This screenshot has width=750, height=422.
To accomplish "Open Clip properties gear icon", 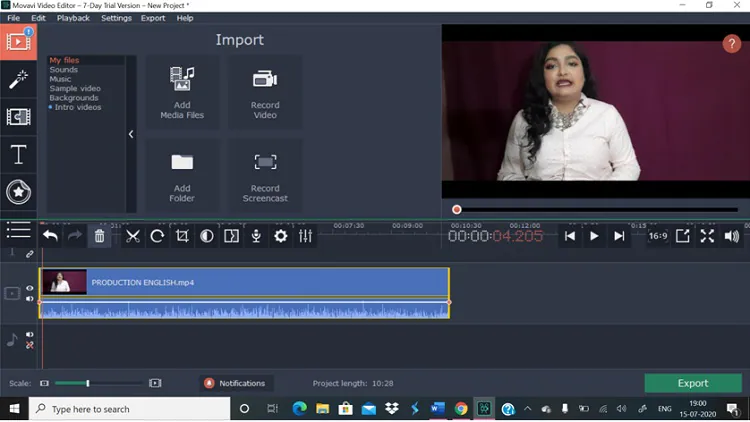I will pos(281,236).
